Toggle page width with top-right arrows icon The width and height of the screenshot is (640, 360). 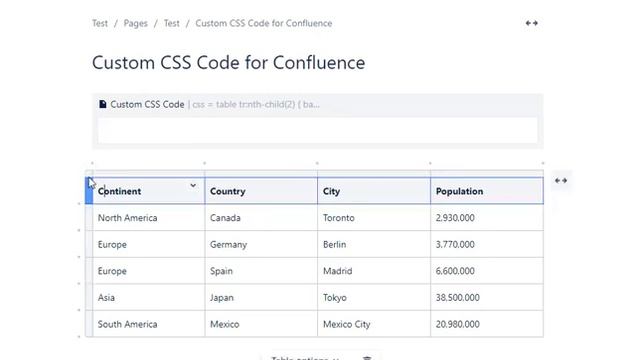[x=531, y=23]
